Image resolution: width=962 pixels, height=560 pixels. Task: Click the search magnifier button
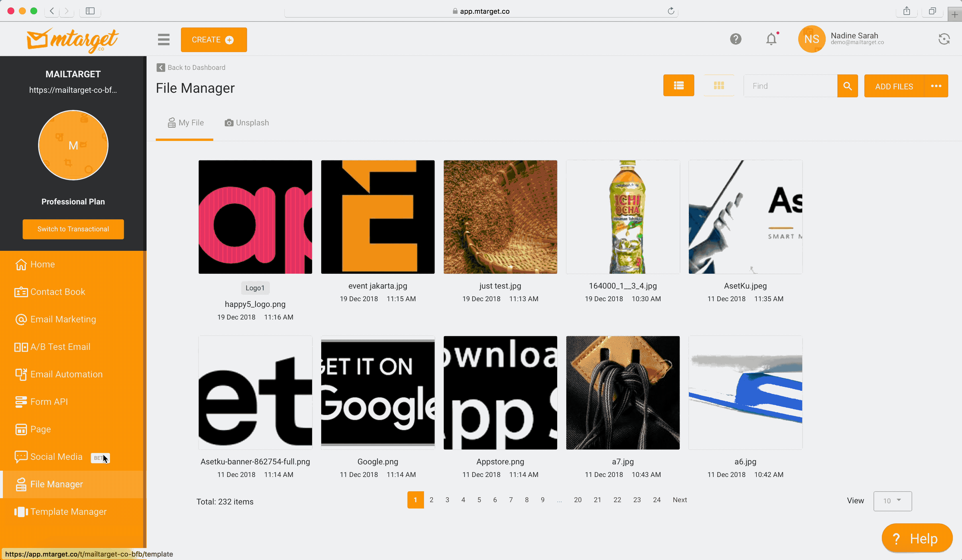[x=847, y=86]
